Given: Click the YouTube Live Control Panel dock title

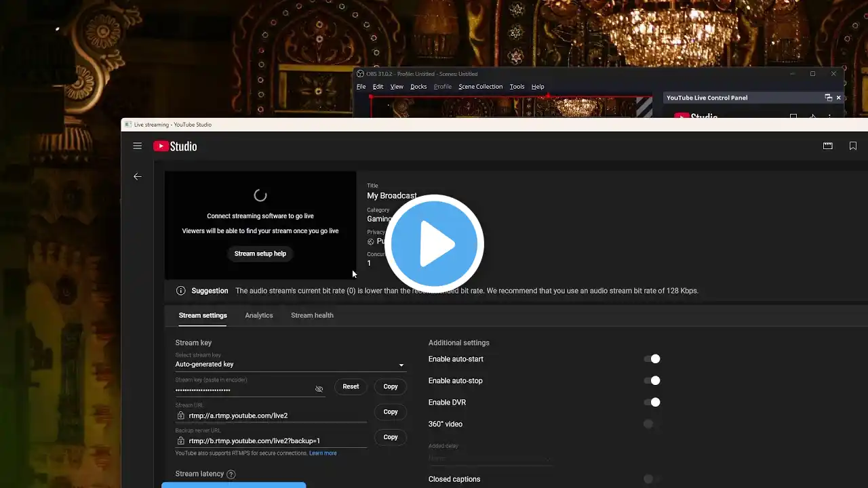Looking at the screenshot, I should [707, 98].
